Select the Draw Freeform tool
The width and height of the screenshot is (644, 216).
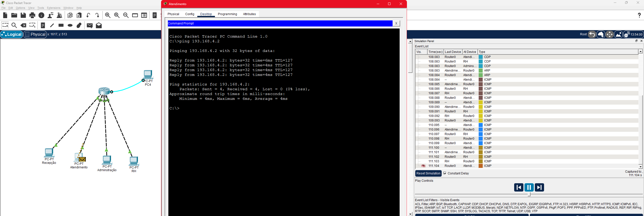[79, 25]
